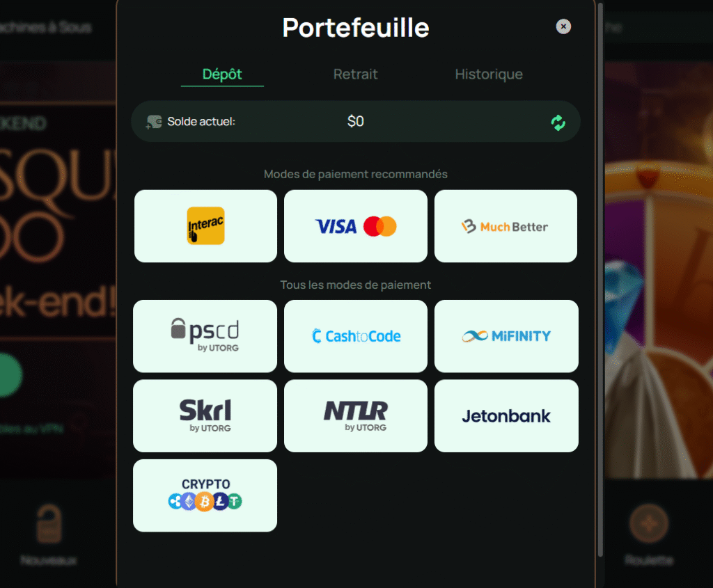Click the modal vertical scrollbar

[600, 280]
